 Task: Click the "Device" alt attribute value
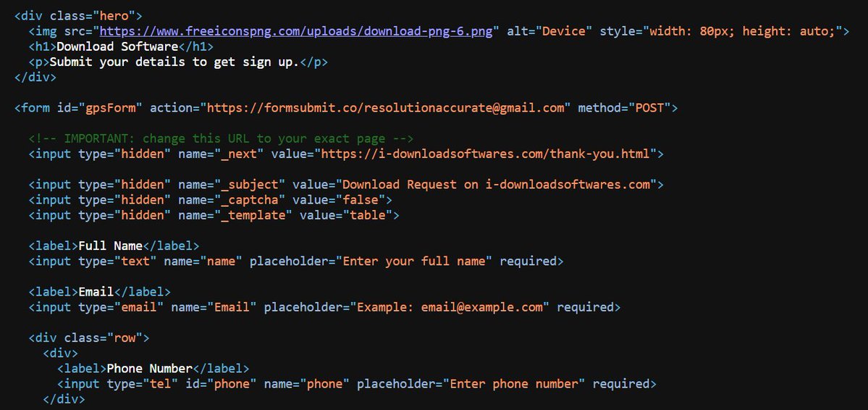click(x=563, y=31)
